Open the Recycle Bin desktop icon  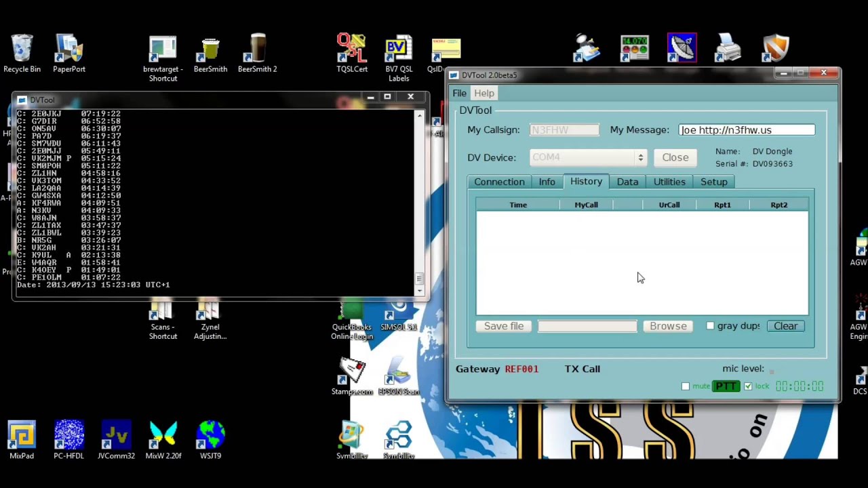coord(22,53)
